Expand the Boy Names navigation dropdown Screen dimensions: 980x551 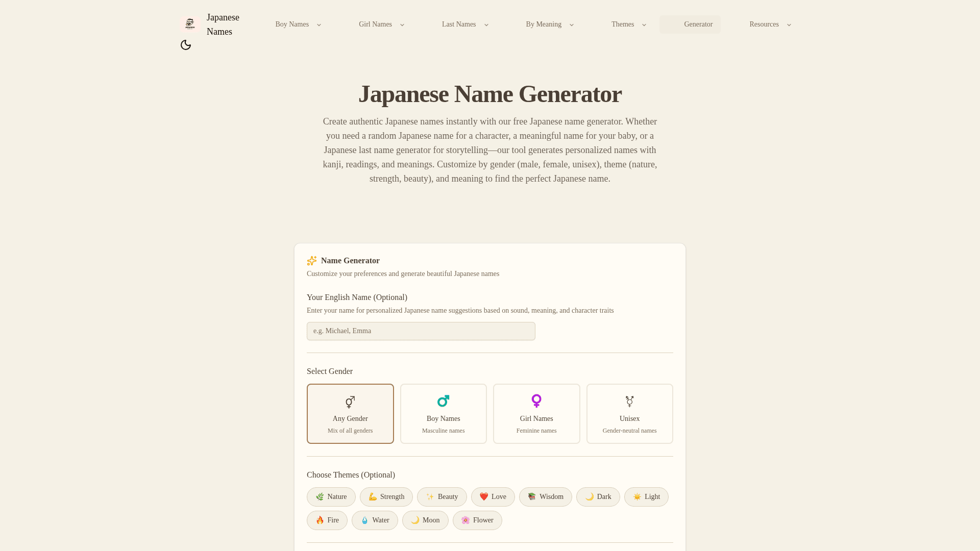(x=298, y=24)
